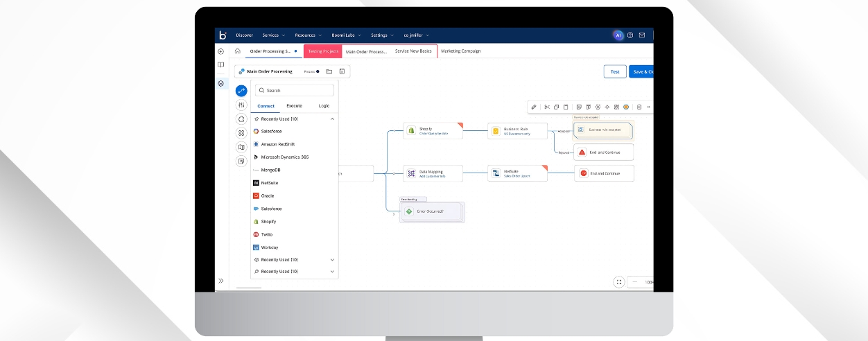This screenshot has width=868, height=341.
Task: Click the Data Mapping step icon
Action: point(411,173)
